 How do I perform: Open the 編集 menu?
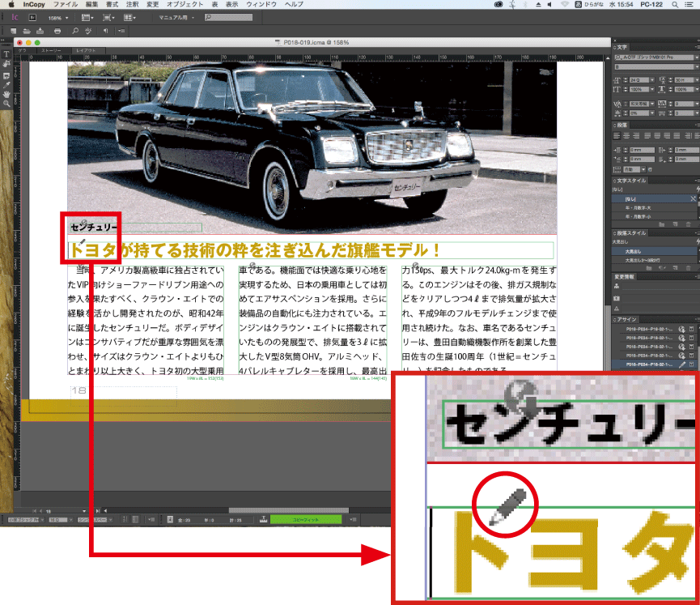(x=91, y=4)
